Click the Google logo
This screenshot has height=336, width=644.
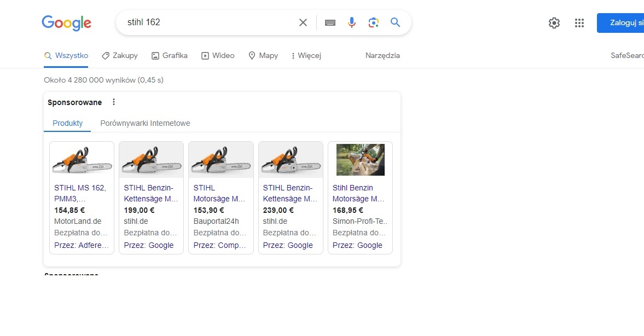(67, 23)
